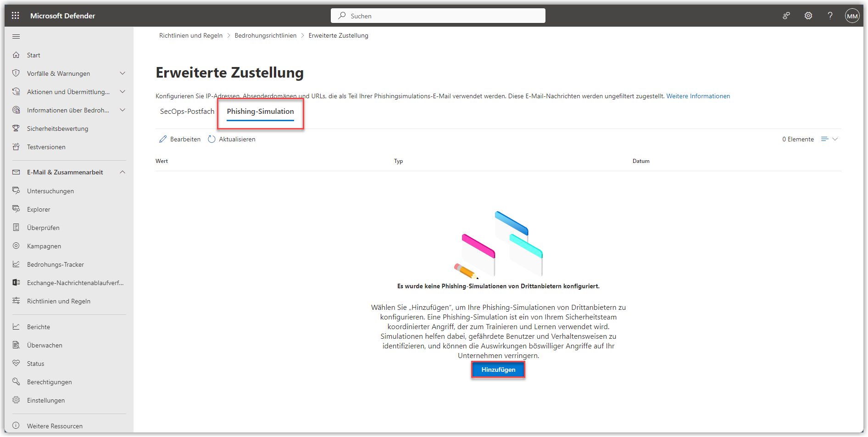Click the Kampagnen target icon
This screenshot has height=437, width=868.
16,246
